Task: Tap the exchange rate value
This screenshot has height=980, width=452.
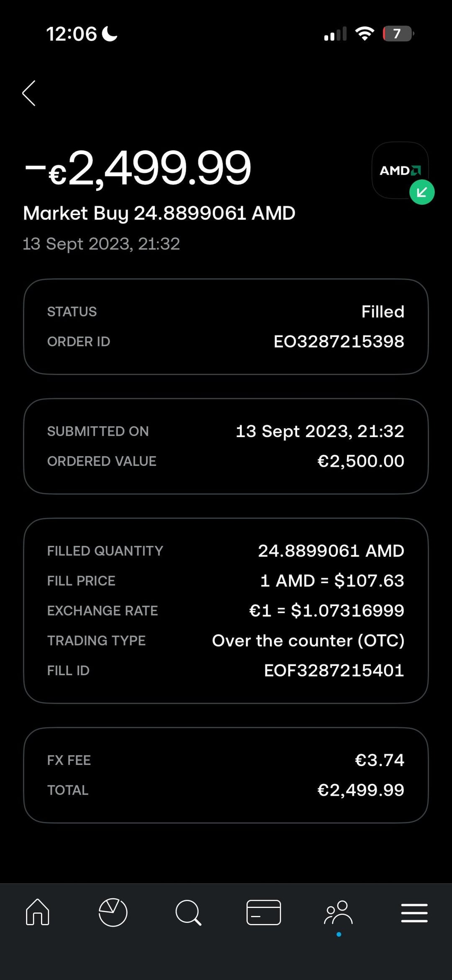Action: click(x=326, y=611)
